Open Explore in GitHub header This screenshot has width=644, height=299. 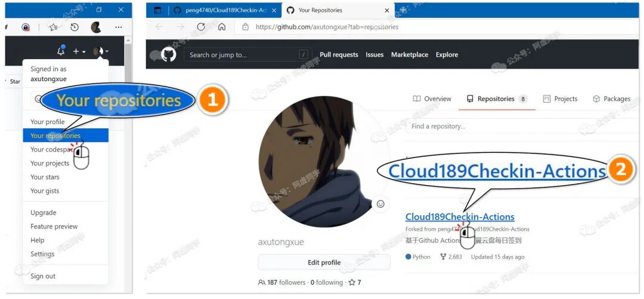(447, 55)
